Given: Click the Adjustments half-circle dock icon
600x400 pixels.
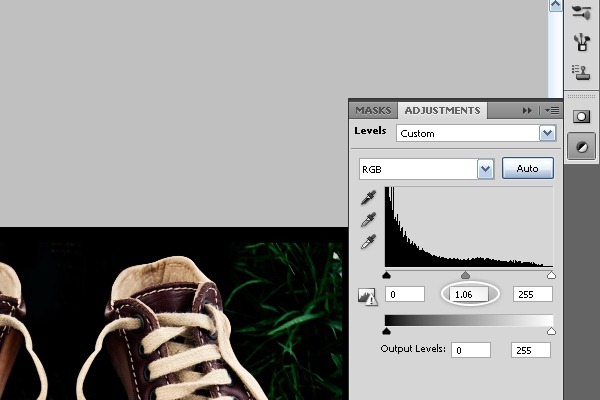Looking at the screenshot, I should point(581,146).
